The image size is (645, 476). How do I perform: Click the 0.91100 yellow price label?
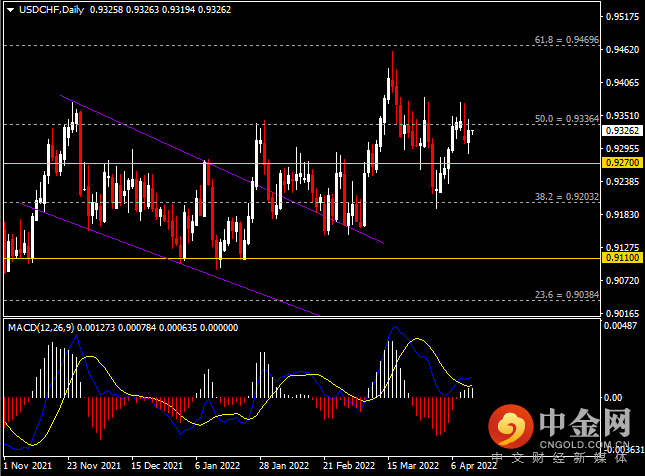(623, 258)
